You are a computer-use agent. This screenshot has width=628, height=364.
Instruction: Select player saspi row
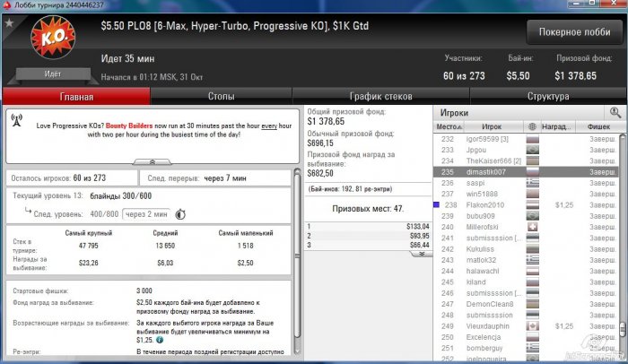(526, 183)
